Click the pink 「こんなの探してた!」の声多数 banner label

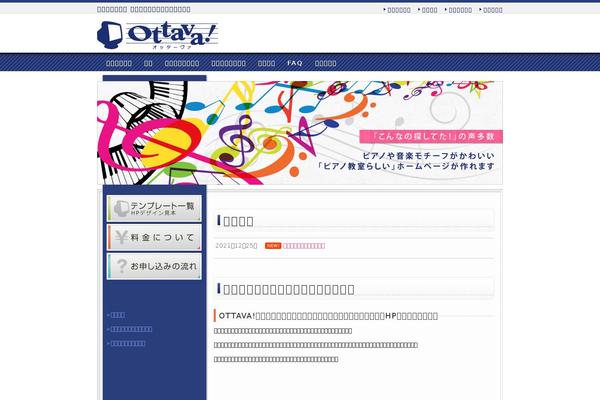431,136
